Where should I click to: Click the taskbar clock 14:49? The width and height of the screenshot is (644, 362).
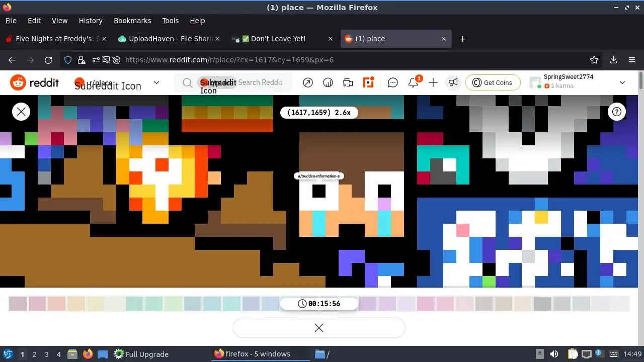click(633, 354)
